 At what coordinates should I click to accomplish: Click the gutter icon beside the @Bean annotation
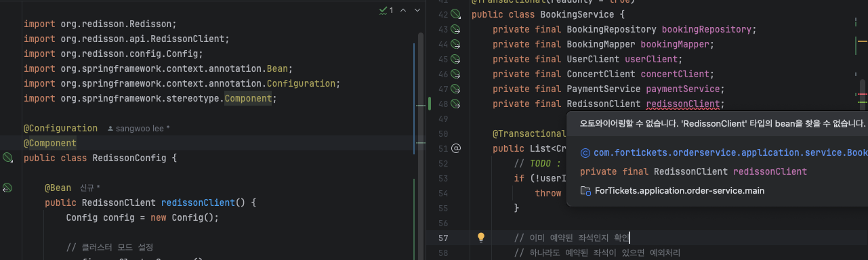(x=8, y=188)
